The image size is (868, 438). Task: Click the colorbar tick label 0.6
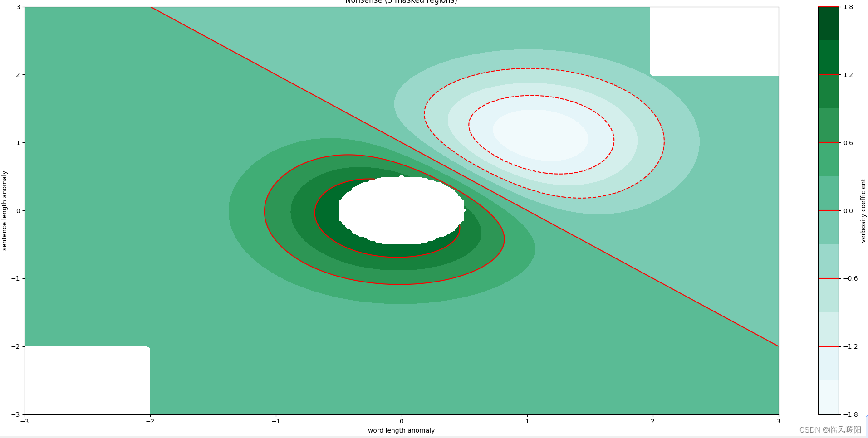pyautogui.click(x=848, y=143)
